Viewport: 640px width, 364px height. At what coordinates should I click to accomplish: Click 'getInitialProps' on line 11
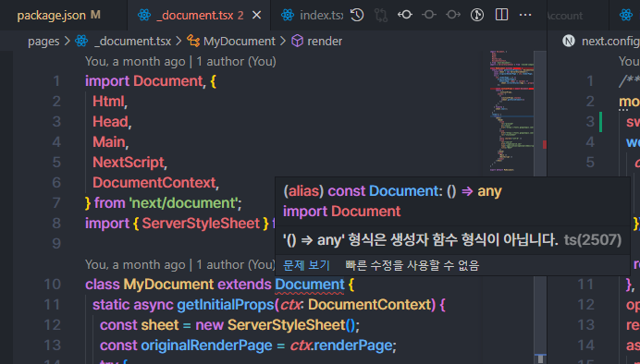pos(226,305)
